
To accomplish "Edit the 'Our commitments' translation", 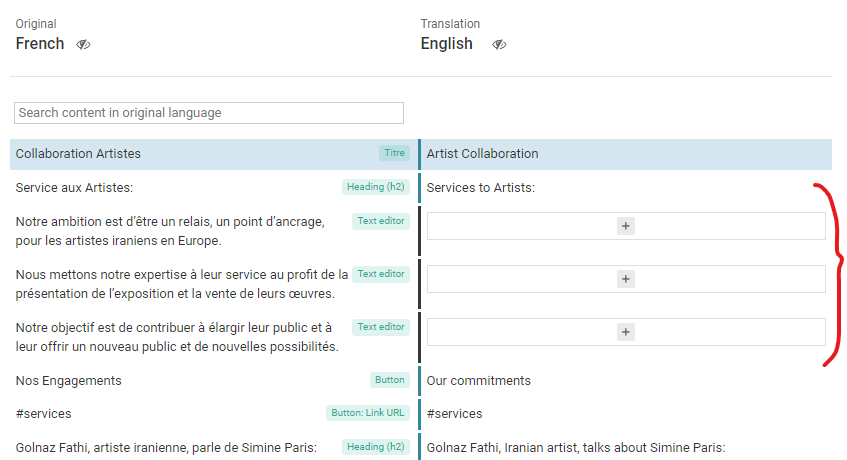I will click(627, 381).
